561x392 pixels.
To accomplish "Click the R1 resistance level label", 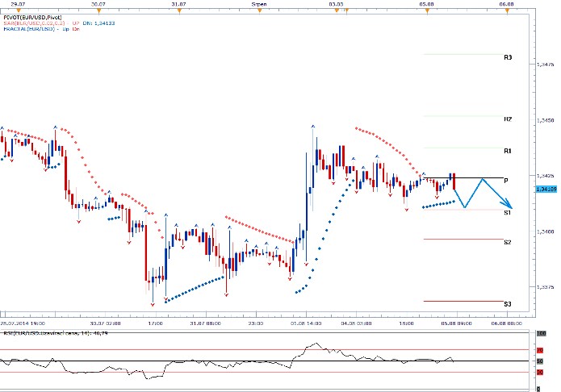I will pos(508,151).
